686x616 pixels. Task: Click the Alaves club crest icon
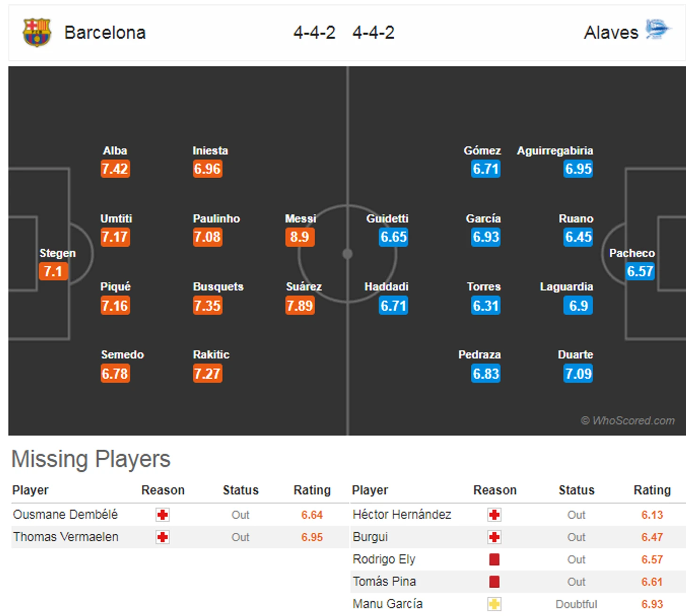657,30
